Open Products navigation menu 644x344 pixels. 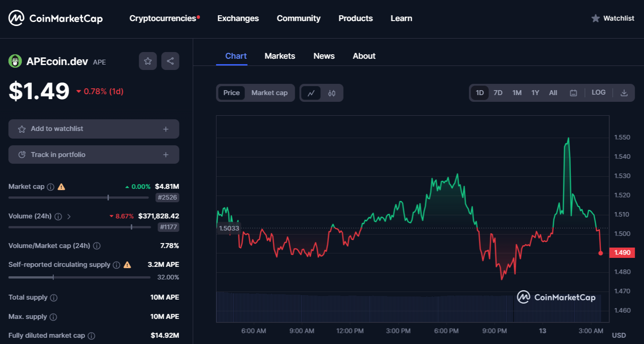[x=356, y=18]
